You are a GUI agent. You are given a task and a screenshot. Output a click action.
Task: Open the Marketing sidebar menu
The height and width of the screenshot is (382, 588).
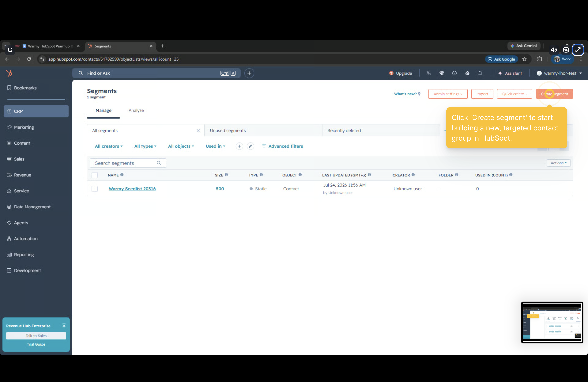21,127
